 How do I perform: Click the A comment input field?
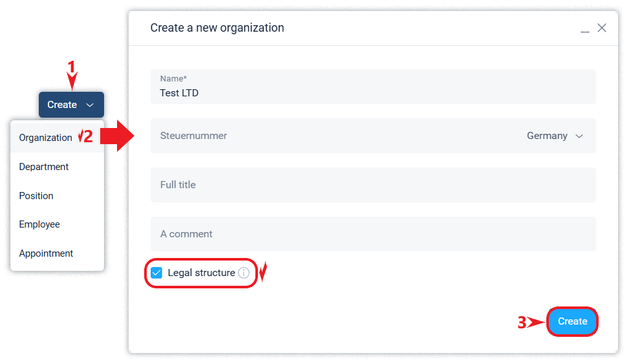(373, 234)
